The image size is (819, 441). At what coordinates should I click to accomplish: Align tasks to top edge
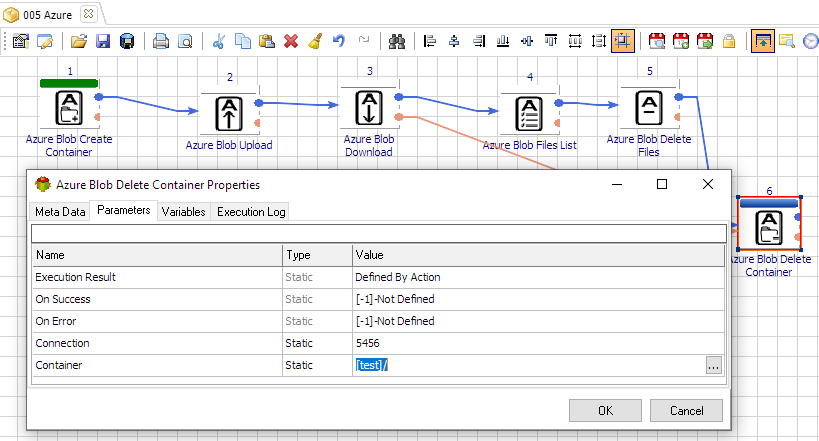coord(551,41)
